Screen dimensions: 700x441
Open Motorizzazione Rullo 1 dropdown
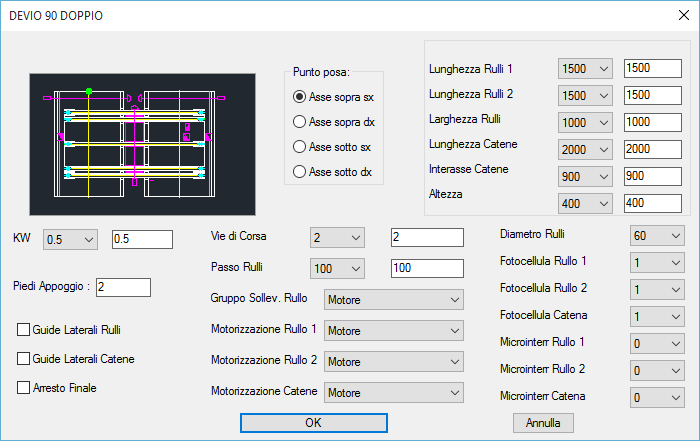(x=394, y=331)
